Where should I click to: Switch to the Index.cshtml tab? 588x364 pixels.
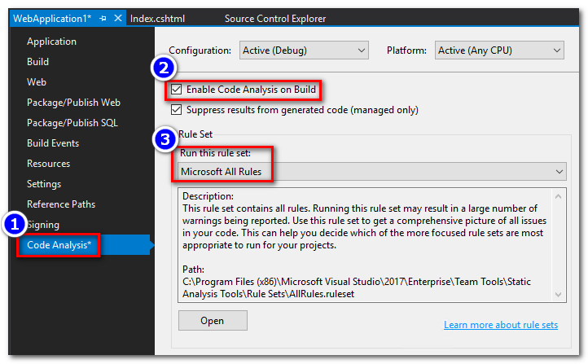(x=160, y=18)
